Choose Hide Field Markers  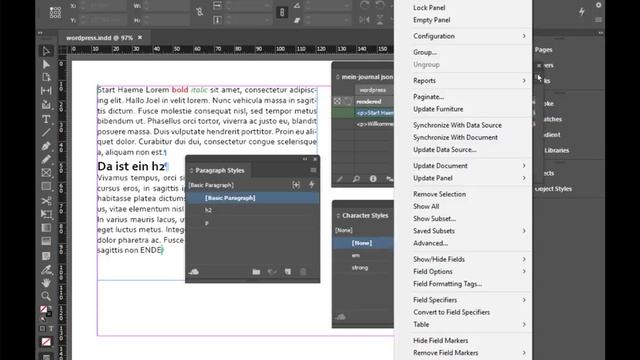click(440, 340)
